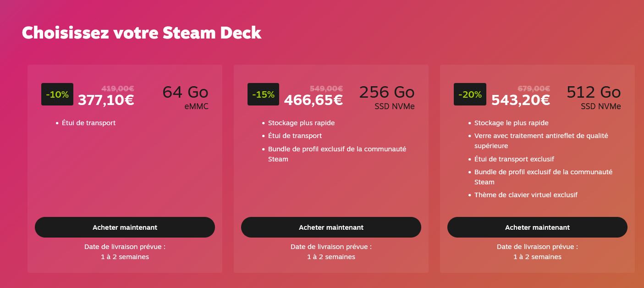Select the crossed-out 679,00€ price
The height and width of the screenshot is (288, 644).
(534, 89)
